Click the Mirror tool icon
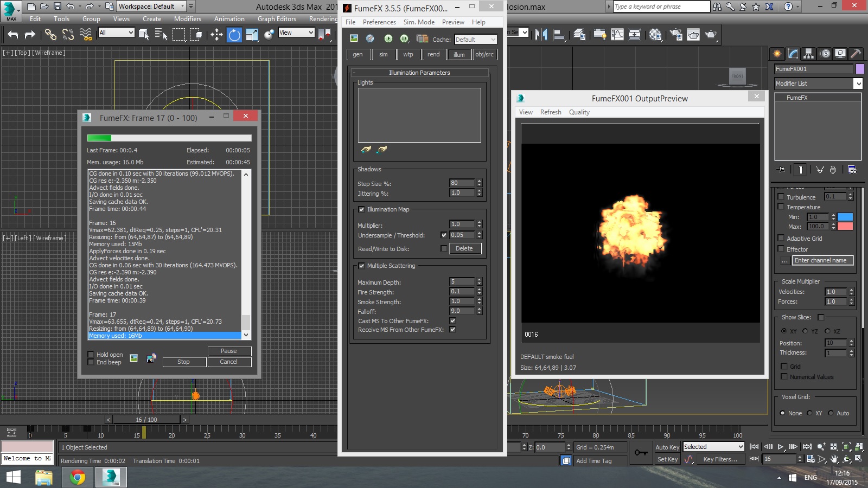Viewport: 868px width, 488px height. [541, 35]
